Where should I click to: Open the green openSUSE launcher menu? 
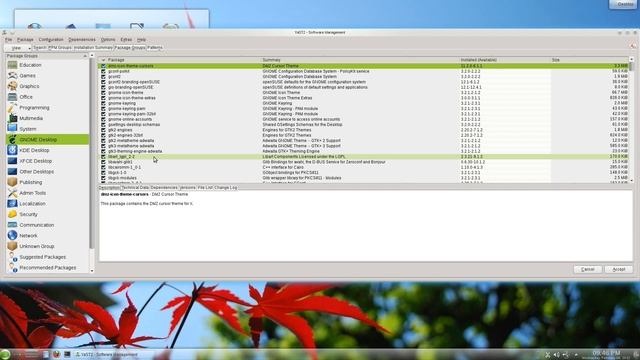point(5,354)
